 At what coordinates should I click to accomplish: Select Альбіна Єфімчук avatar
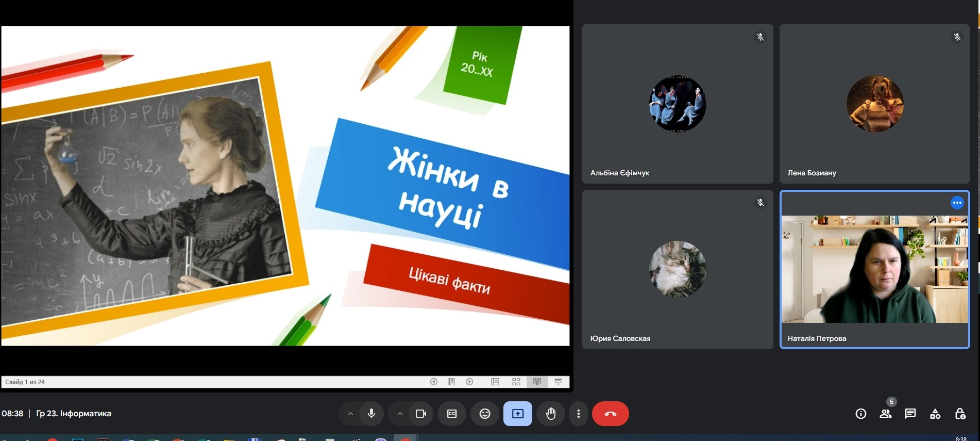coord(678,104)
